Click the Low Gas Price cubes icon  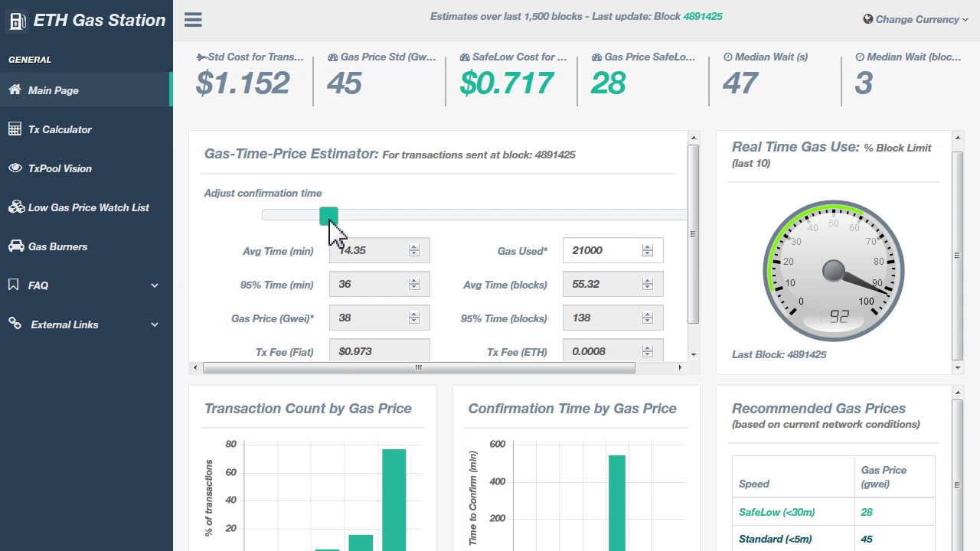(15, 207)
